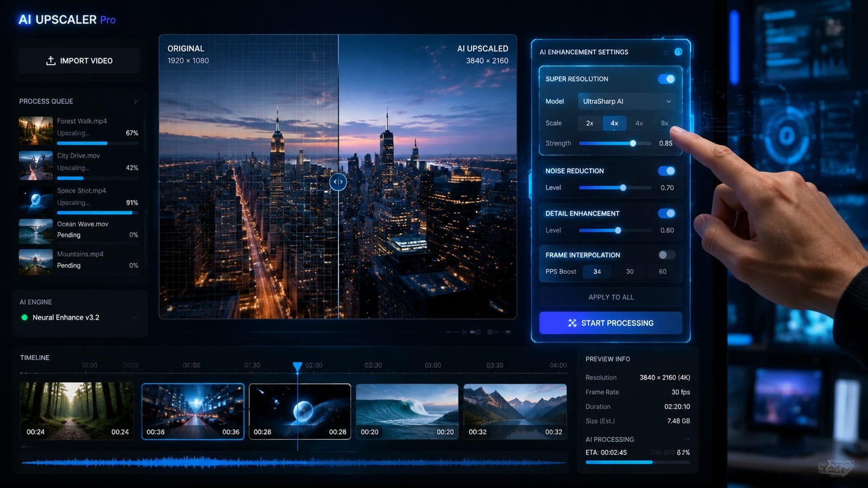Select the city street clip in the timeline
The width and height of the screenshot is (868, 488).
[x=193, y=411]
